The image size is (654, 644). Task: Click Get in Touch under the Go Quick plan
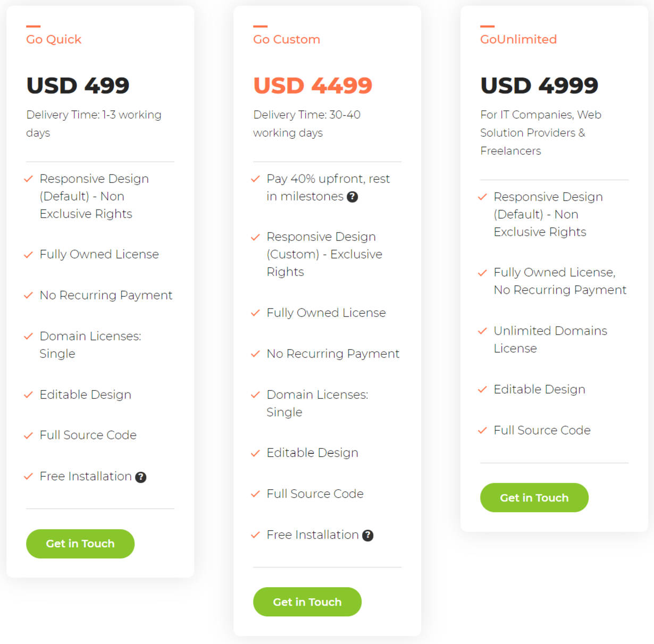tap(80, 543)
